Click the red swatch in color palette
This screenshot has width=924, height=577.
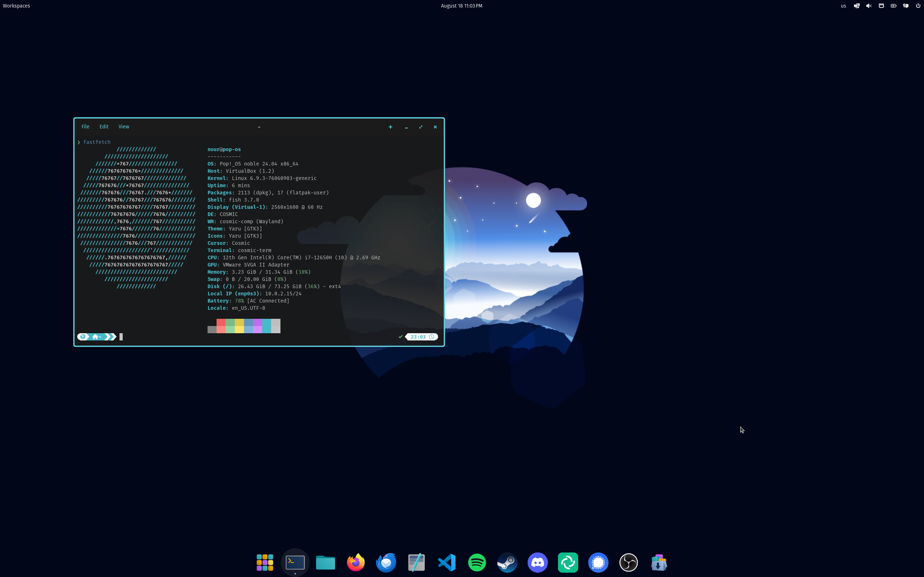click(221, 322)
